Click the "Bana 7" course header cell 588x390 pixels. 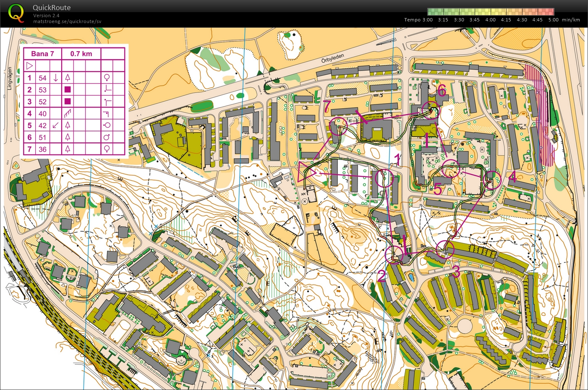pyautogui.click(x=42, y=54)
